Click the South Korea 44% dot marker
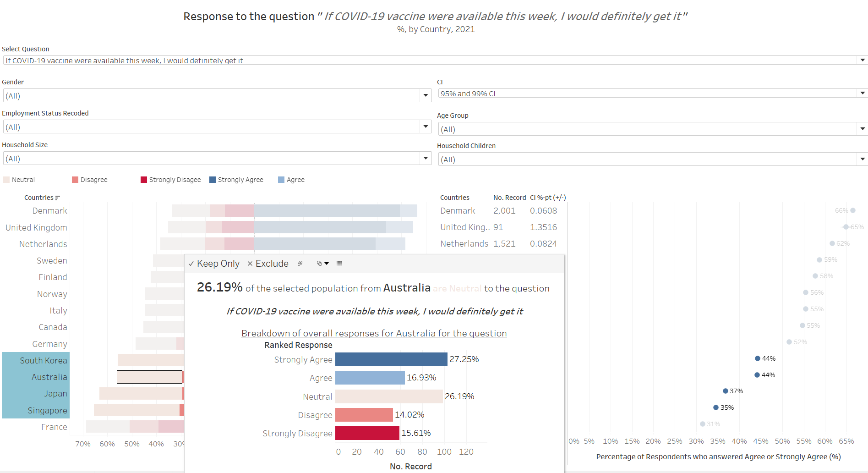The image size is (868, 473). (758, 358)
